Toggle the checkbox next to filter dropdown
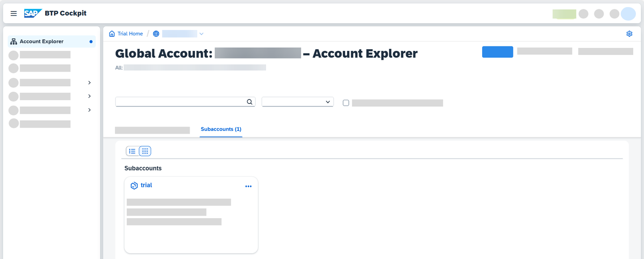Screen dimensions: 644x259 click(x=346, y=103)
